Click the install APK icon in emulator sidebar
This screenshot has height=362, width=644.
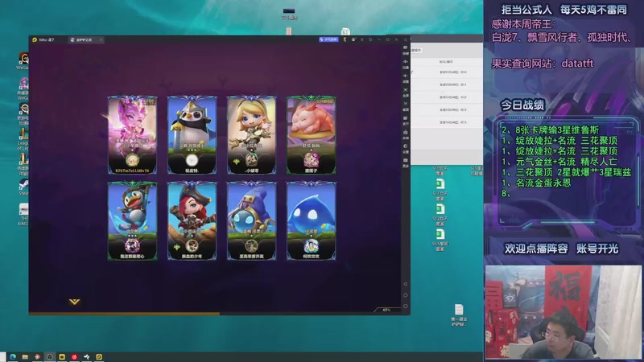[x=406, y=134]
